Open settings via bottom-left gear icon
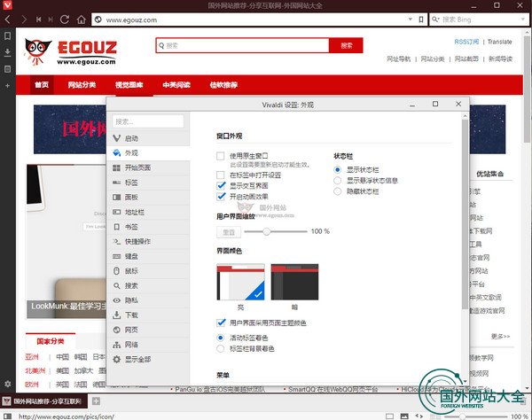 click(x=7, y=384)
